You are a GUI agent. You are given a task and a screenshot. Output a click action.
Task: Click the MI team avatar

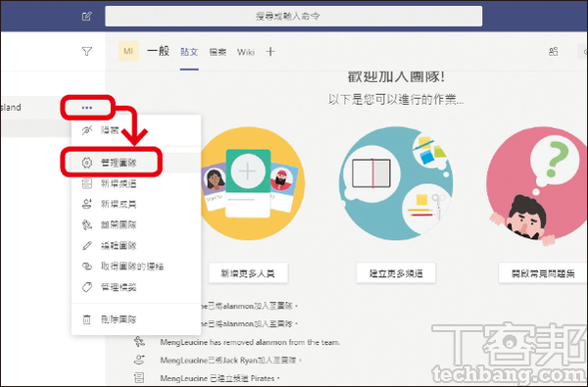tap(128, 51)
